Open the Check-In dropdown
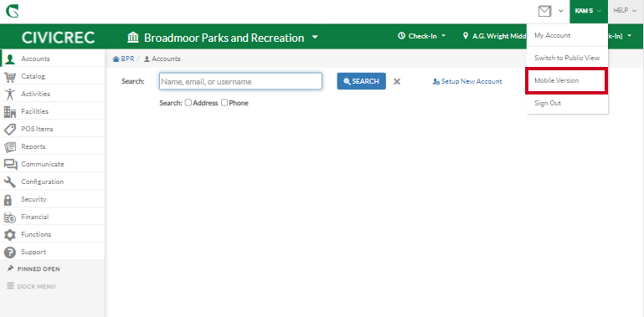 click(x=422, y=36)
